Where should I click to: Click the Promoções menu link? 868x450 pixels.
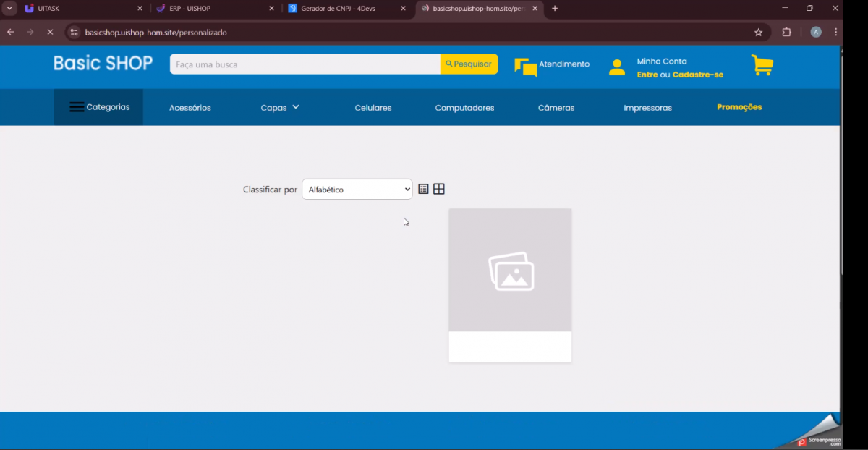(x=739, y=107)
